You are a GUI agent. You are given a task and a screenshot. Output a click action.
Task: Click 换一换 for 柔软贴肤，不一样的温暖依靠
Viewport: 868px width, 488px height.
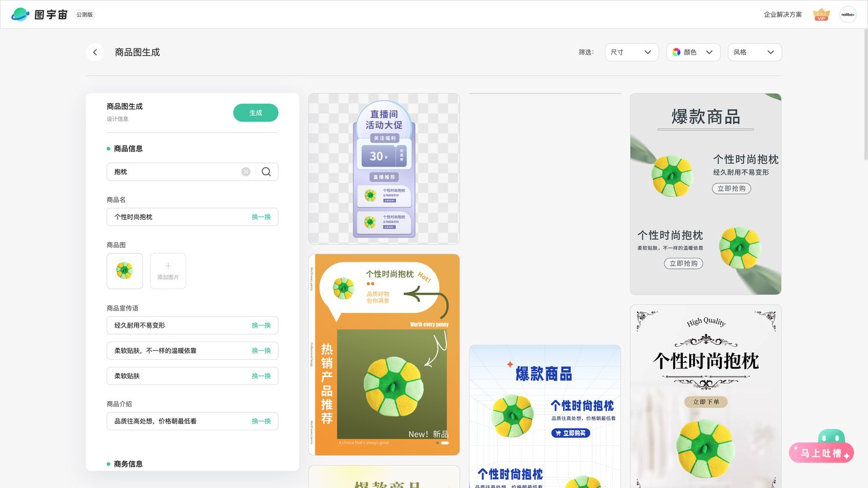(x=261, y=351)
